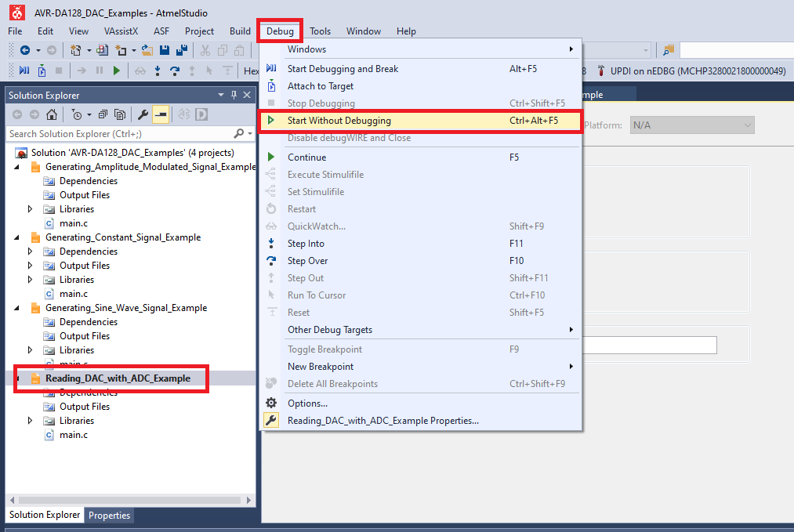Open the Navigate Backward dropdown arrow
This screenshot has width=794, height=532.
38,50
